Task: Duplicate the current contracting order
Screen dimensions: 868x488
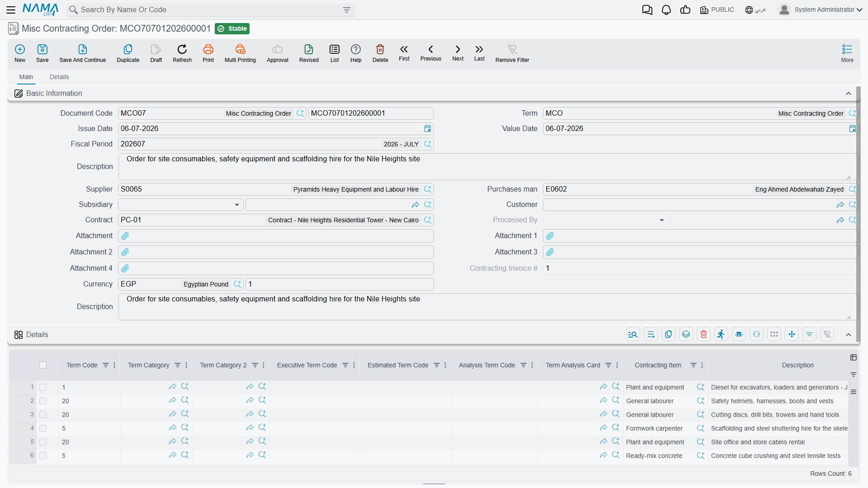Action: pos(128,53)
